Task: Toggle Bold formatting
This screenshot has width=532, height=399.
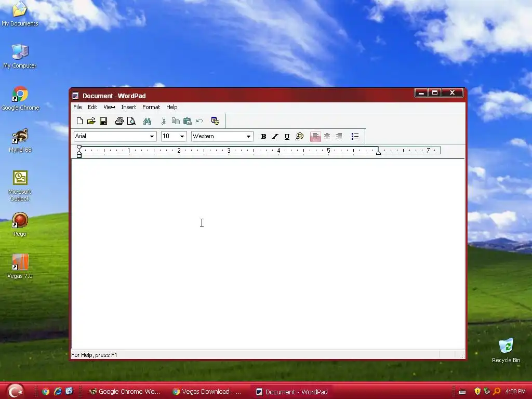Action: pyautogui.click(x=263, y=137)
